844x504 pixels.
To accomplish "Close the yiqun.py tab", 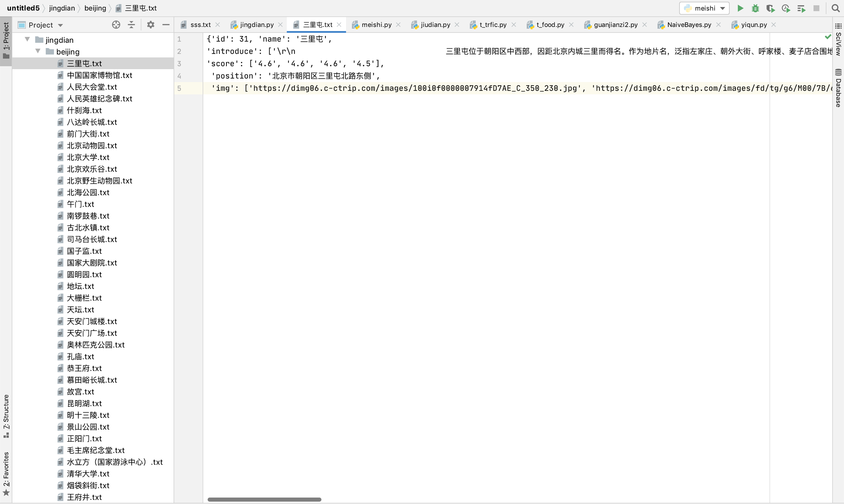I will 774,24.
